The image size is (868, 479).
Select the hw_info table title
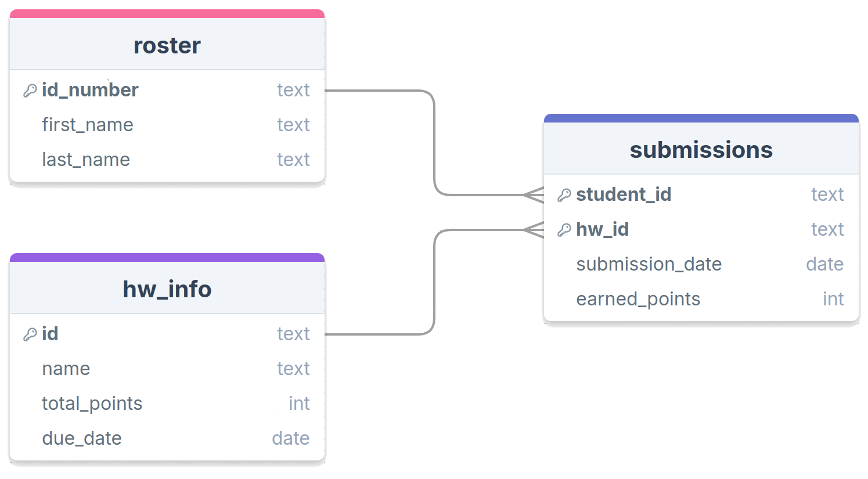tap(167, 289)
